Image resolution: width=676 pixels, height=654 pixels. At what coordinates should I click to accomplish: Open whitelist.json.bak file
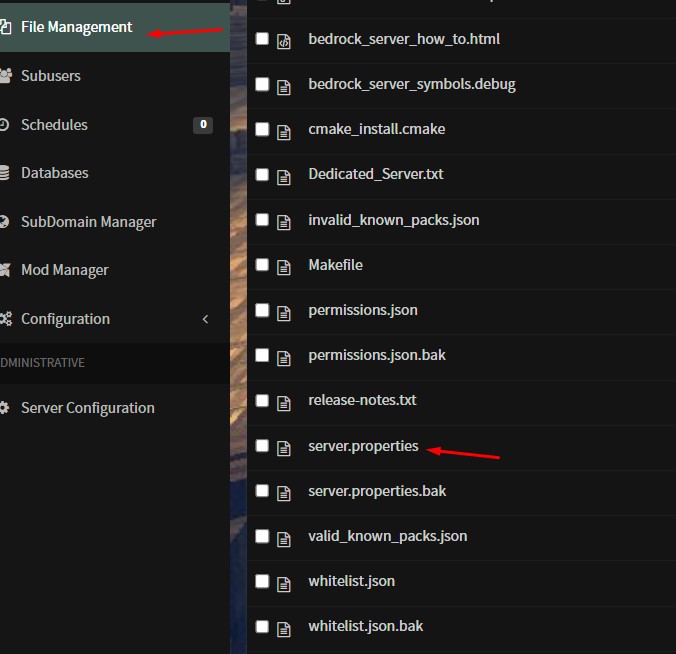366,626
